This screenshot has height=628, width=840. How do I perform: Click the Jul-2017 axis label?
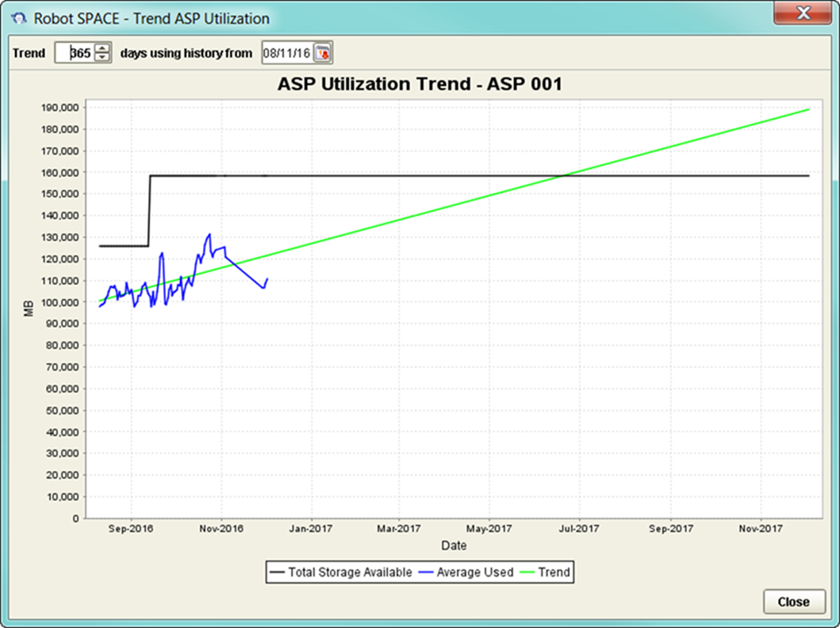tap(579, 528)
